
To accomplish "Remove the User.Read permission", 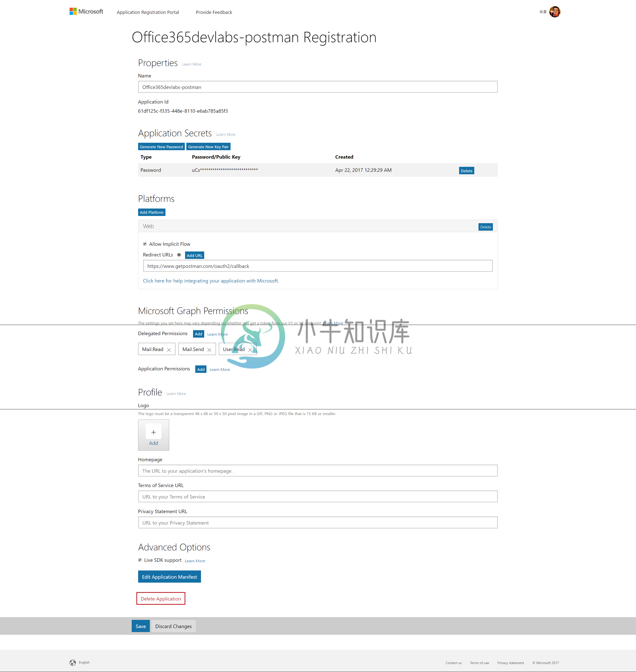I will point(250,350).
